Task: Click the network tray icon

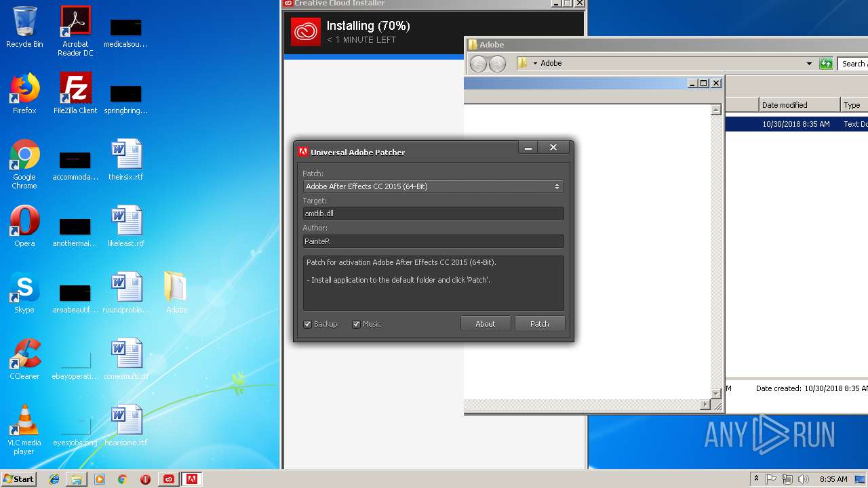Action: [x=787, y=479]
